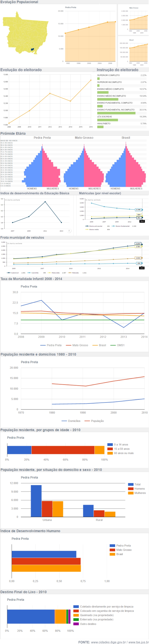The height and width of the screenshot is (644, 149).
Task: Click the OMS1 legend entry in mortality chart
Action: 118,345
